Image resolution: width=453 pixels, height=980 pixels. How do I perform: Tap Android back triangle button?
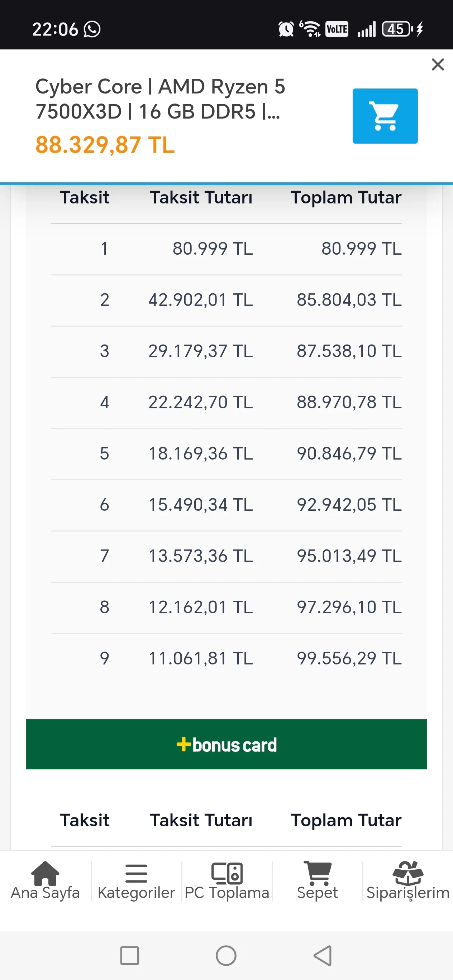[x=323, y=955]
